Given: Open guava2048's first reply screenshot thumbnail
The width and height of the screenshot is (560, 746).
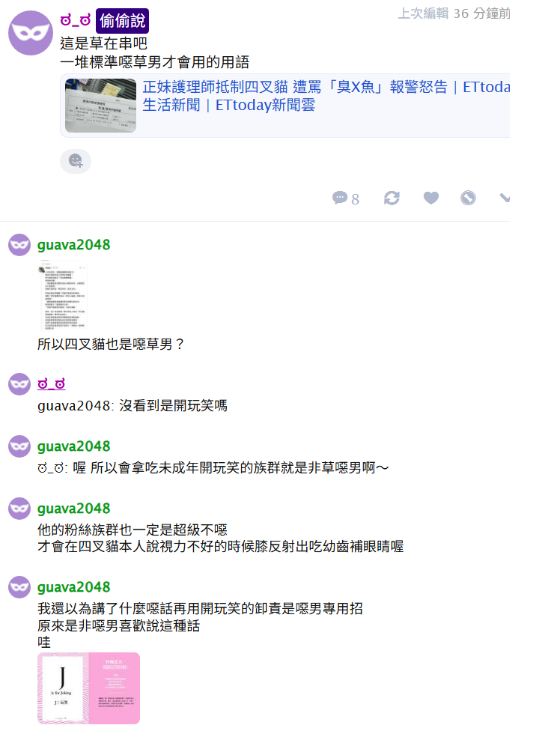Looking at the screenshot, I should tap(62, 295).
